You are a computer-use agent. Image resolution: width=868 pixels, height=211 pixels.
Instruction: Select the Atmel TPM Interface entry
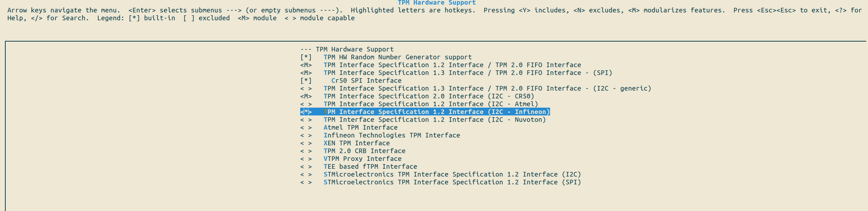pos(360,128)
